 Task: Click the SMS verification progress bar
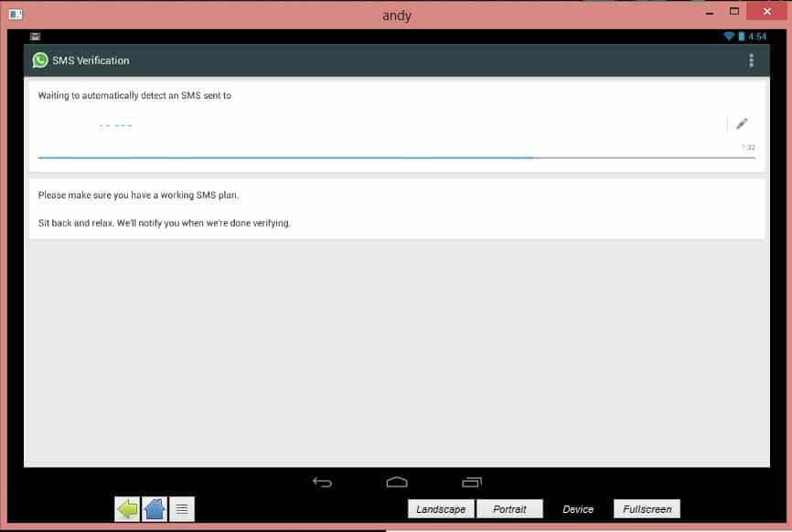(397, 158)
